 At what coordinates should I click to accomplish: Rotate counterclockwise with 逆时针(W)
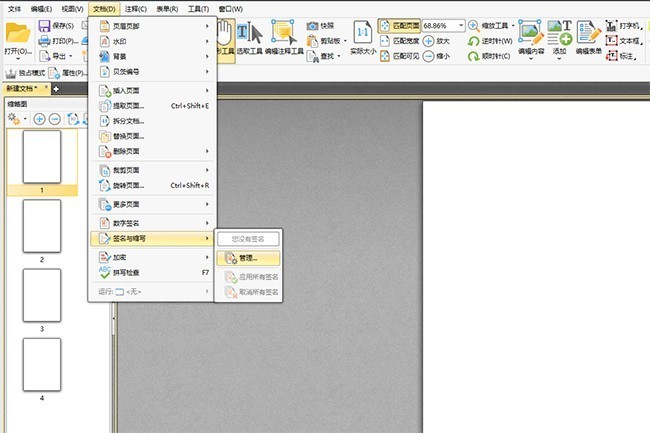pyautogui.click(x=490, y=41)
